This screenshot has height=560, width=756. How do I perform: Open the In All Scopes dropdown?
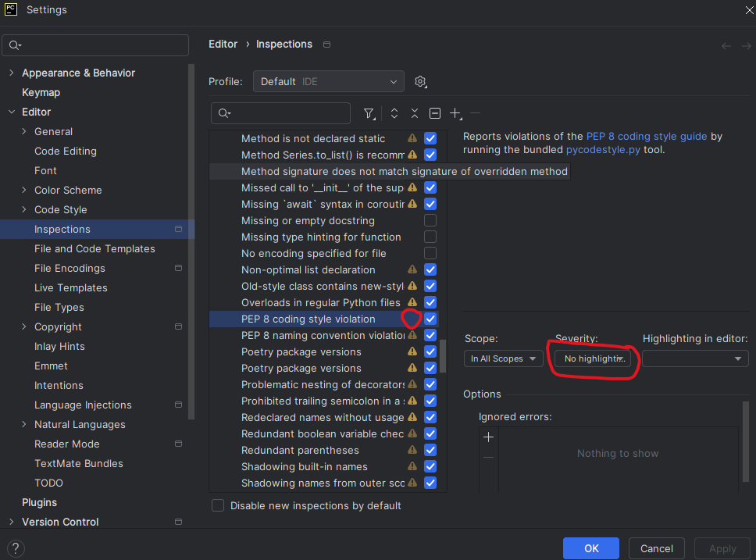point(504,358)
